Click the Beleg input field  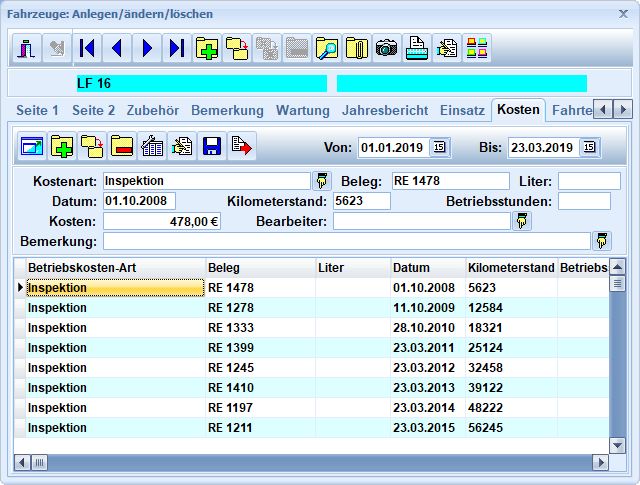(x=451, y=181)
